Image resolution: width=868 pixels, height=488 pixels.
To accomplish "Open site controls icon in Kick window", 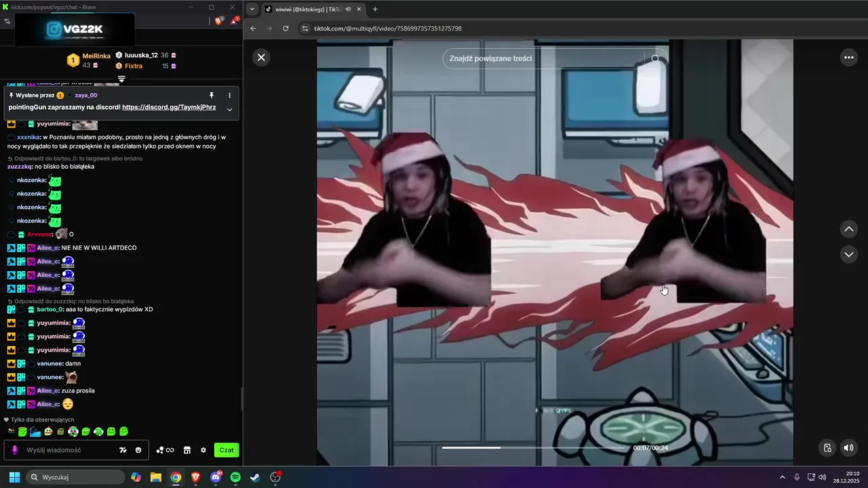I will (x=7, y=21).
